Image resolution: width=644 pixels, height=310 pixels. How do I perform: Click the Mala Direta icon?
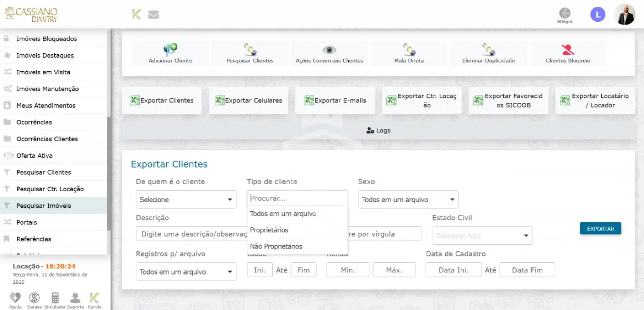[409, 50]
